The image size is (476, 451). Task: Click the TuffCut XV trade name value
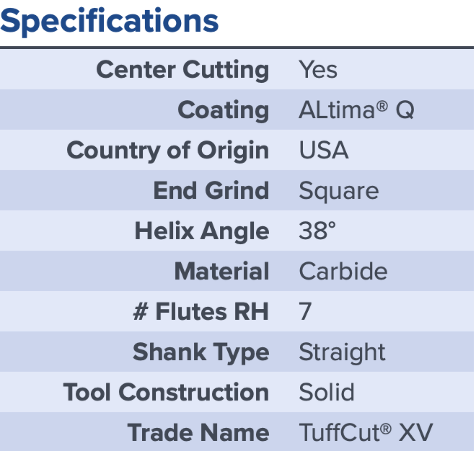(x=366, y=432)
